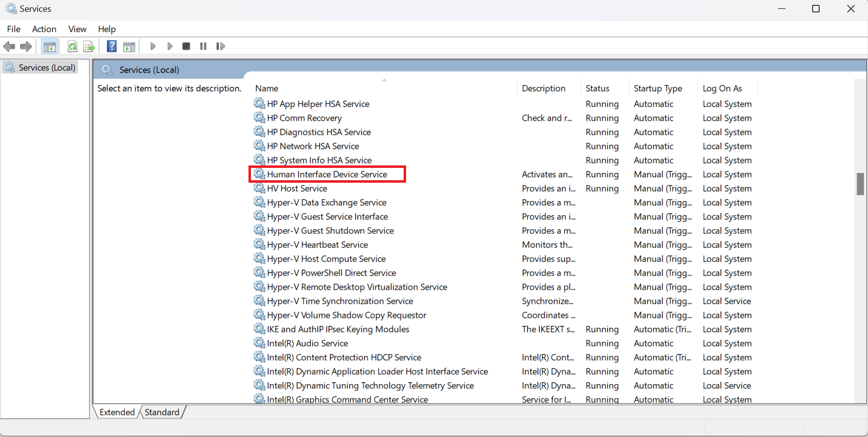Image resolution: width=868 pixels, height=437 pixels.
Task: Click the gear icon beside HP System Info HSA Service
Action: 259,159
